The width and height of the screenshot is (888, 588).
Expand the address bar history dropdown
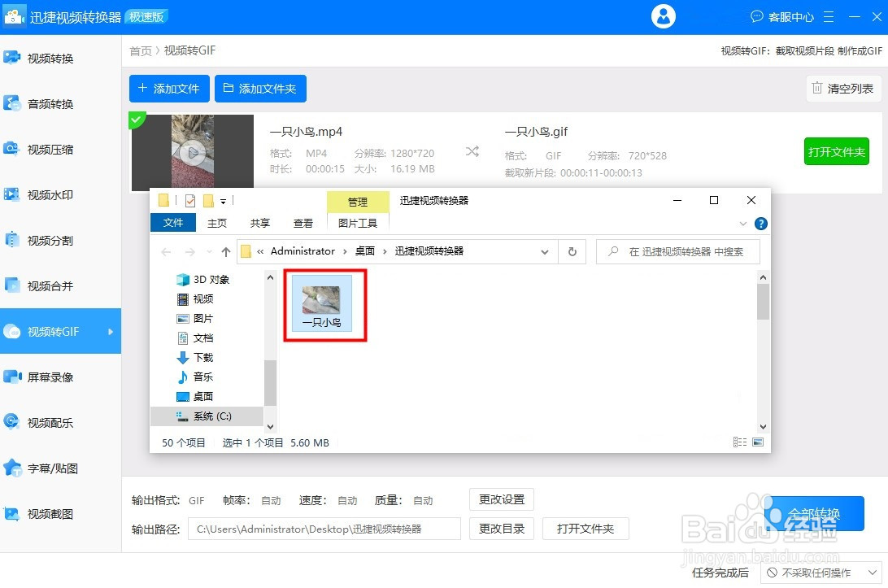[x=544, y=251]
